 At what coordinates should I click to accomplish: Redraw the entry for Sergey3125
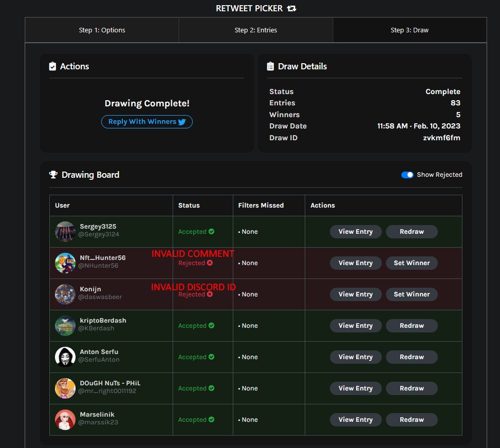(411, 231)
